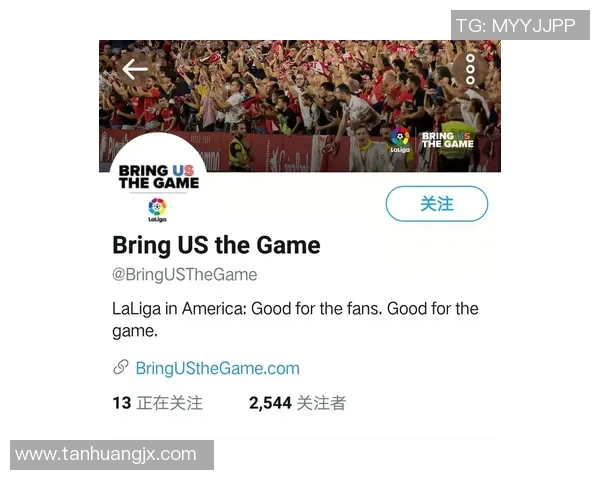Click the LaLiga logo in the header banner
The image size is (600, 480).
pyautogui.click(x=400, y=140)
